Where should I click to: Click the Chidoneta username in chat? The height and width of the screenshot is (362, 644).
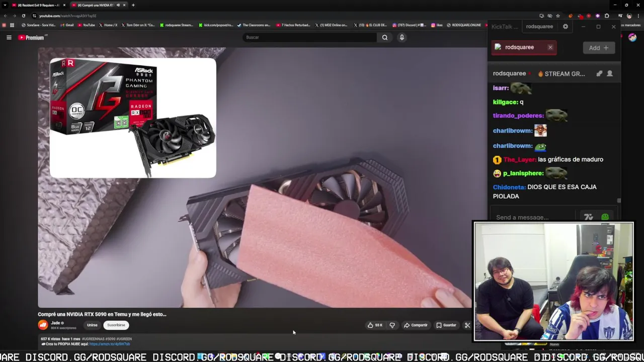point(509,187)
